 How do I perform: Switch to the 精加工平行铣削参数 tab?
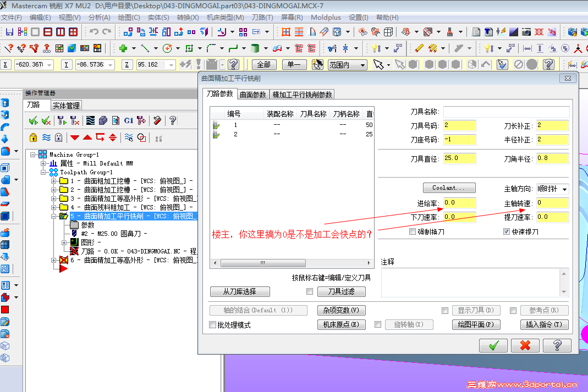(x=302, y=95)
